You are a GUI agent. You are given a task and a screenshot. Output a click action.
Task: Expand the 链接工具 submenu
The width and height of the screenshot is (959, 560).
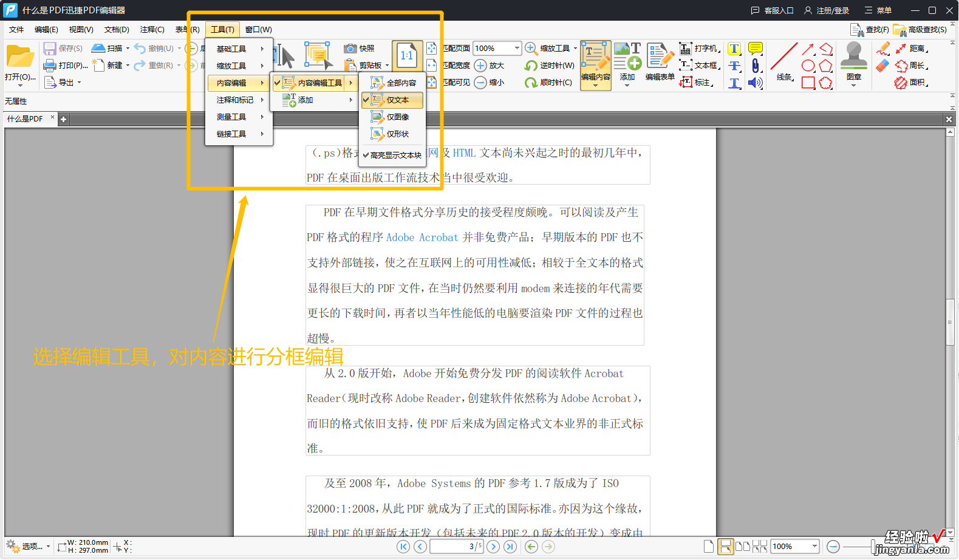point(239,134)
